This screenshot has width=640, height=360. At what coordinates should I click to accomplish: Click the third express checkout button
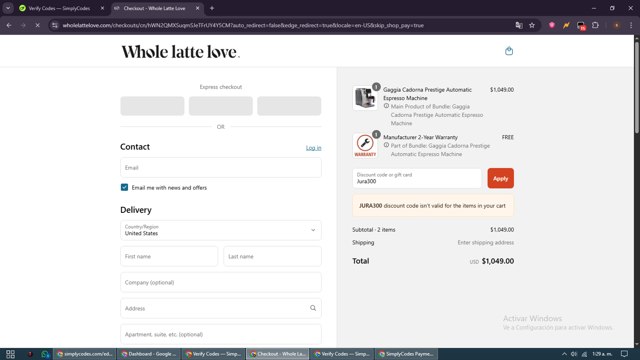(289, 106)
